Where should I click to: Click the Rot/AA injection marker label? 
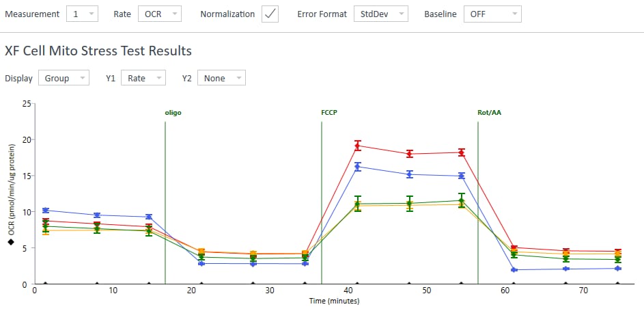[x=490, y=112]
